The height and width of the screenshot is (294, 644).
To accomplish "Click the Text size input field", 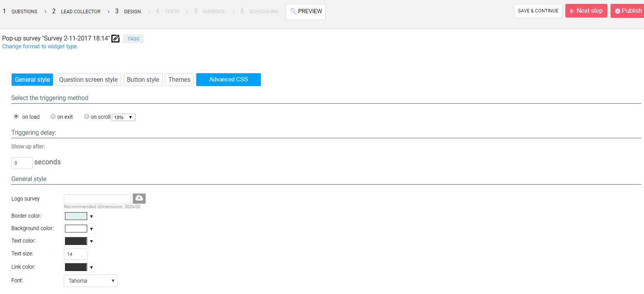I will 76,254.
